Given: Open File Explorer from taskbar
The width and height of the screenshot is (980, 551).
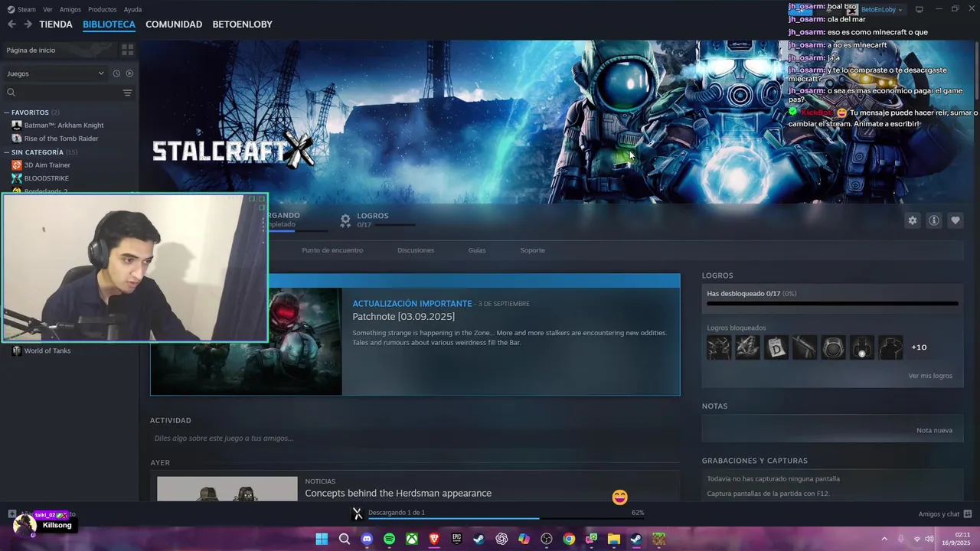Looking at the screenshot, I should (x=614, y=539).
